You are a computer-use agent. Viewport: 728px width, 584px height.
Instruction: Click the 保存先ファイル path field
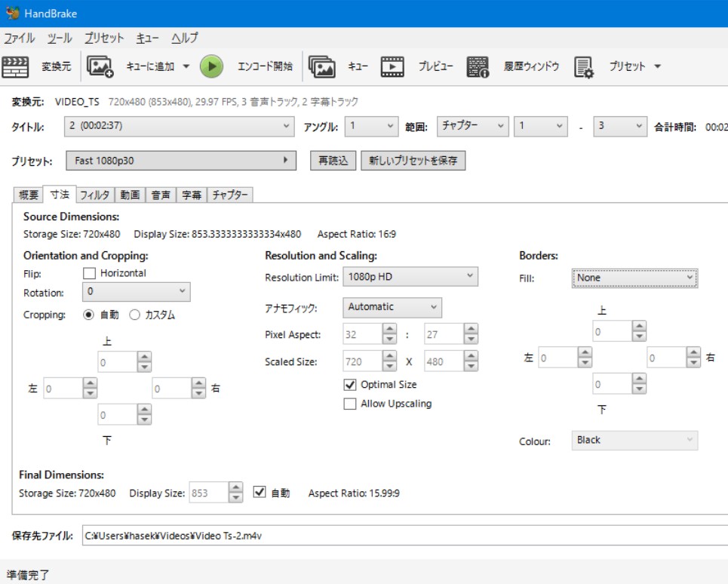405,536
